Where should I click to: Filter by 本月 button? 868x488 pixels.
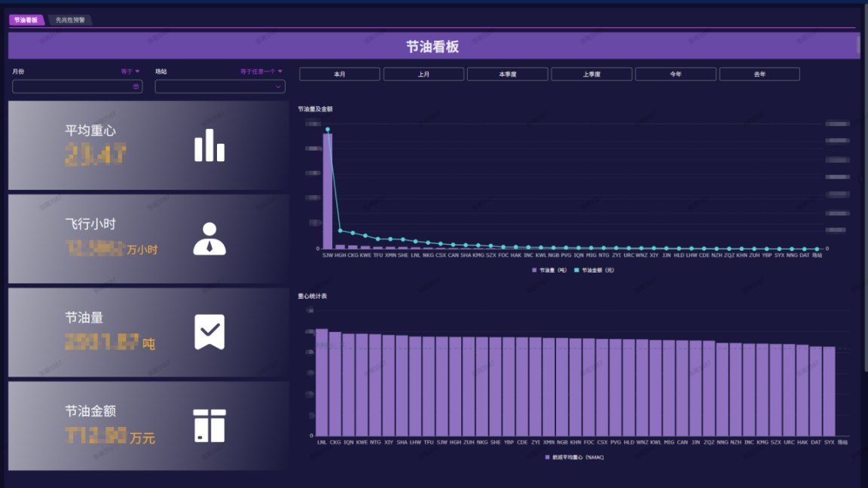pyautogui.click(x=339, y=74)
